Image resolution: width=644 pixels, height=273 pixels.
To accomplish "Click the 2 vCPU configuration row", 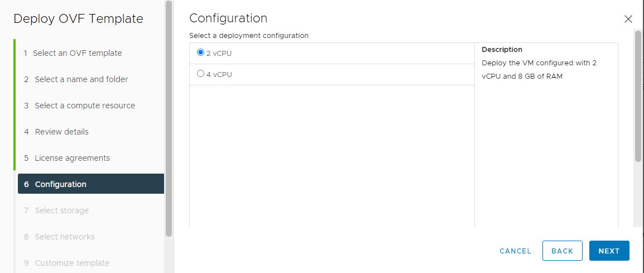I will [x=332, y=54].
